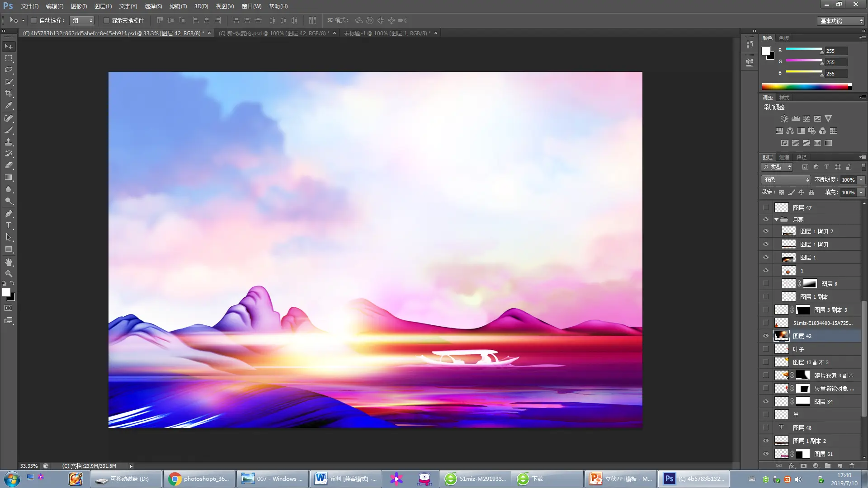The image size is (868, 488).
Task: Enable the 自动选择 checkbox
Action: 34,20
